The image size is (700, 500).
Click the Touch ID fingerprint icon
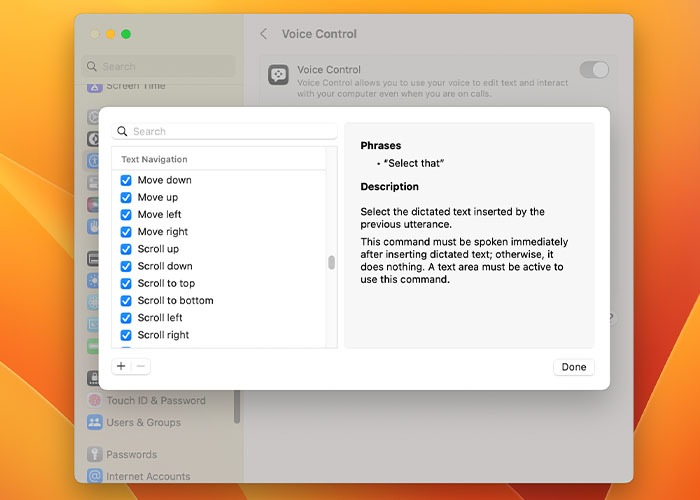pos(94,400)
